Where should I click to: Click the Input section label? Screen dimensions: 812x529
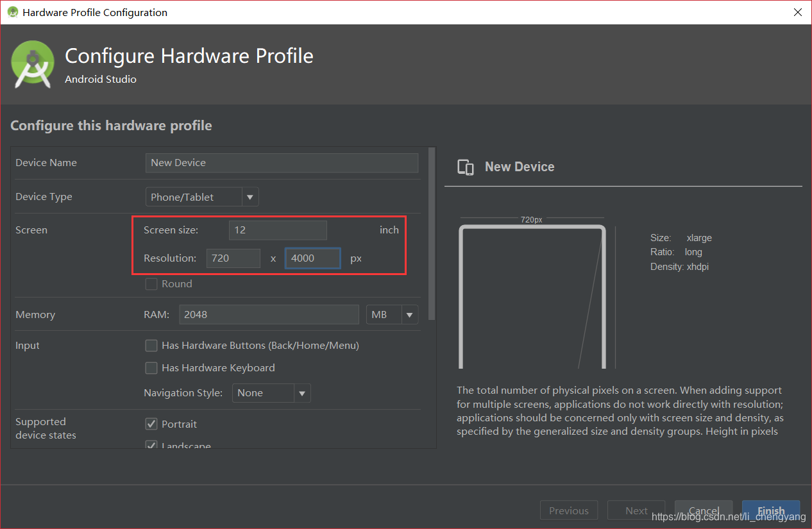tap(28, 346)
